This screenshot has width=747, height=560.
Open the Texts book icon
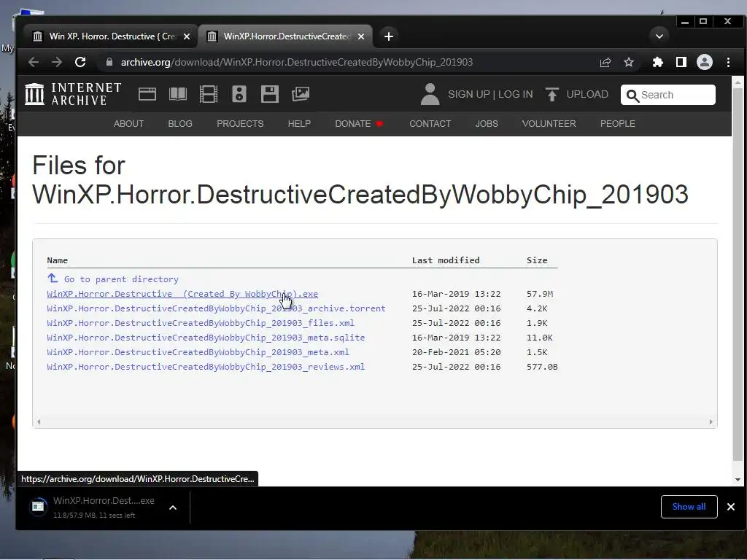178,94
